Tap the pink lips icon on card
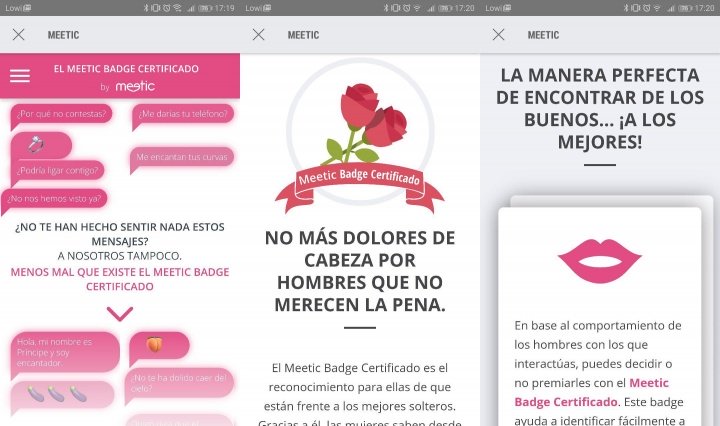The image size is (720, 426). pos(600,261)
